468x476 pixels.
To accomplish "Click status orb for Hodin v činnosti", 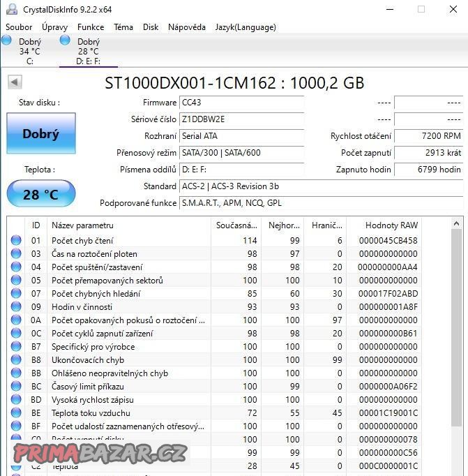I will click(16, 306).
